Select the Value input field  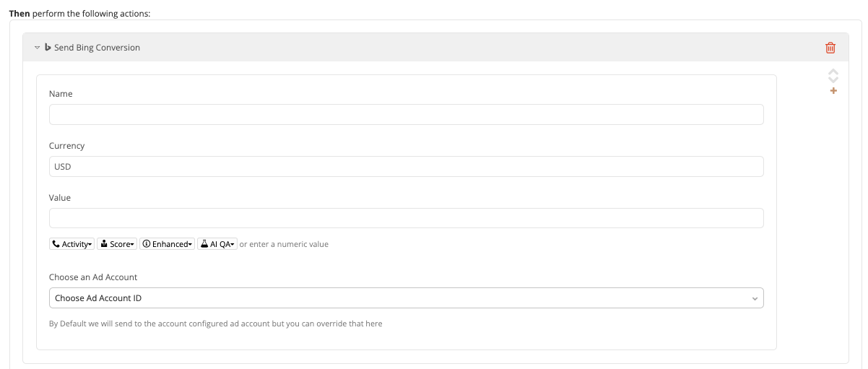coord(406,218)
